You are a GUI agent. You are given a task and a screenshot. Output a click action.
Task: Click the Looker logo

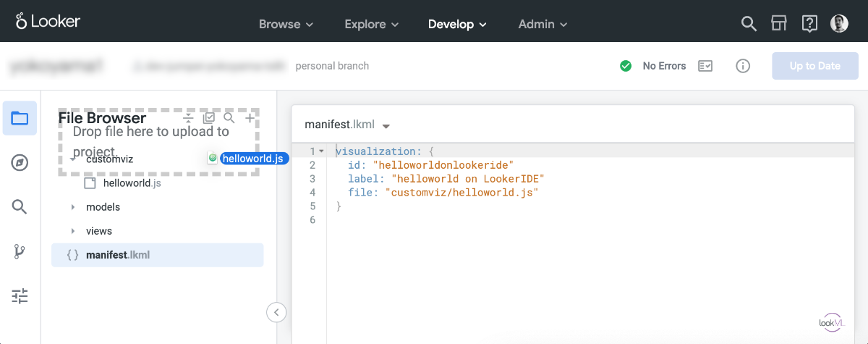pyautogui.click(x=48, y=22)
